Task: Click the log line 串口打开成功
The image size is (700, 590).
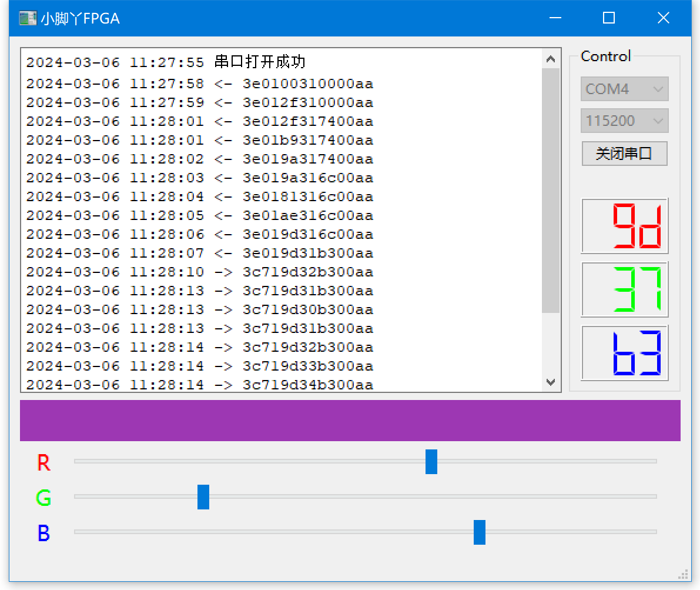Action: coord(166,62)
